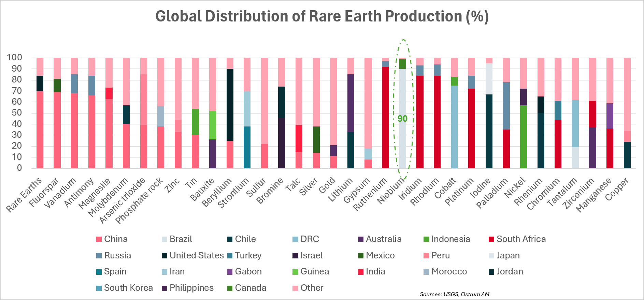Click the light blue DRC segment of Cobalt bar
The width and height of the screenshot is (644, 300).
(455, 127)
